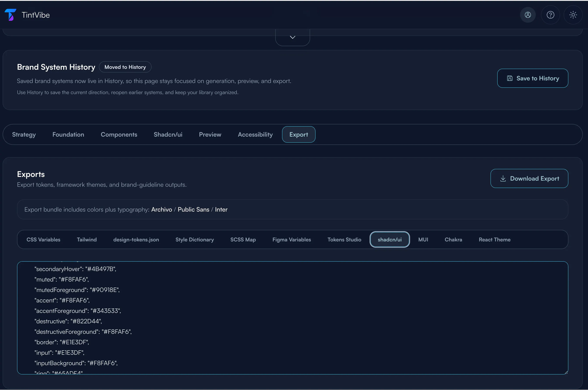This screenshot has width=588, height=390.
Task: Click the Brand System History heading
Action: click(x=56, y=67)
